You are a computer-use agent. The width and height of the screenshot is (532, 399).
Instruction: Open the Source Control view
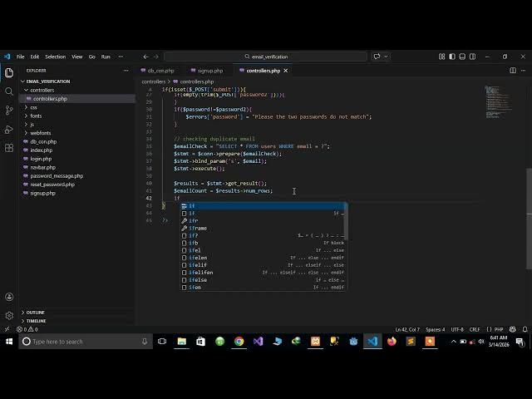(9, 110)
